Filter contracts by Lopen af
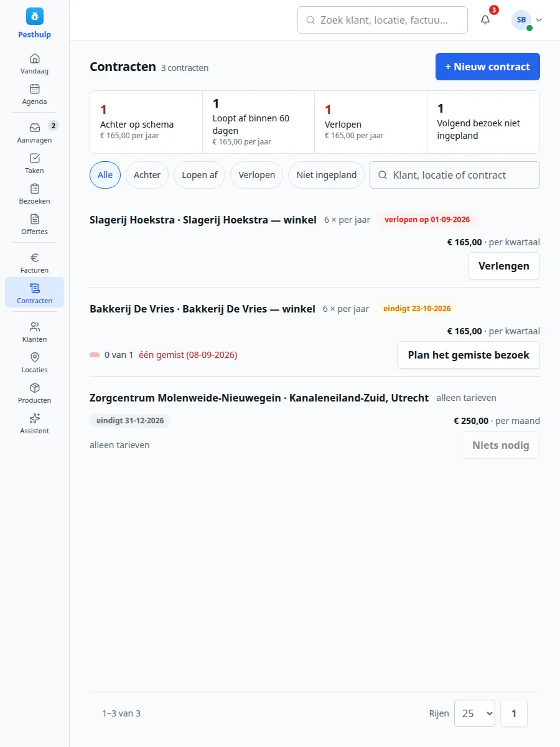 [x=200, y=175]
